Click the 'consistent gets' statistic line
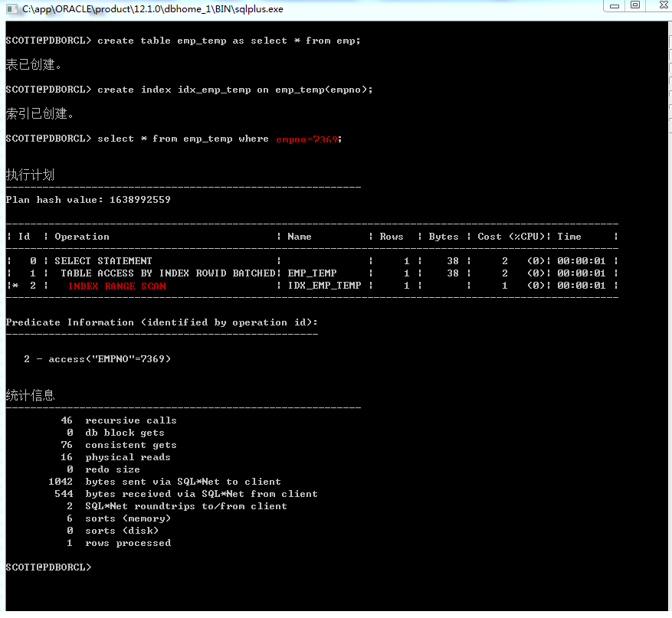The image size is (672, 618). point(119,445)
